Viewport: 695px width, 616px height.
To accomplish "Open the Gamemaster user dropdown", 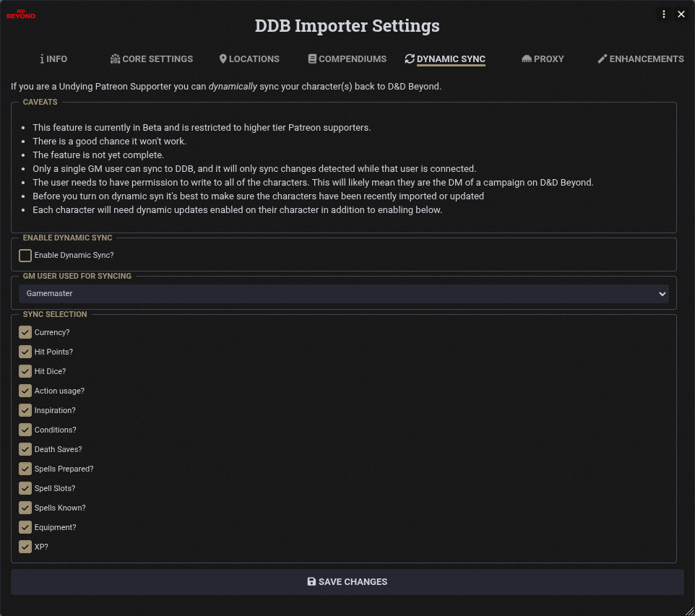I will coord(343,293).
